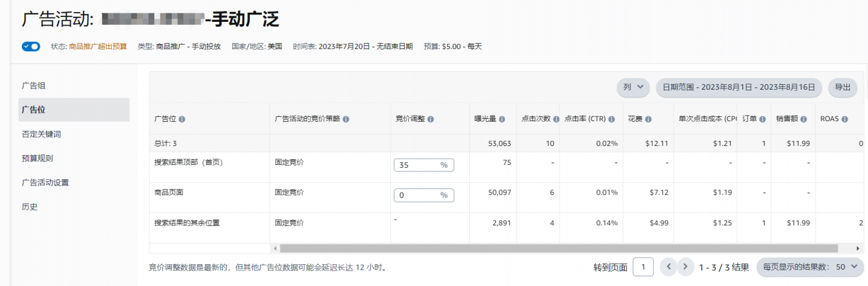Click impressions value 2,891
Screen dimensions: 868x286
pos(501,223)
